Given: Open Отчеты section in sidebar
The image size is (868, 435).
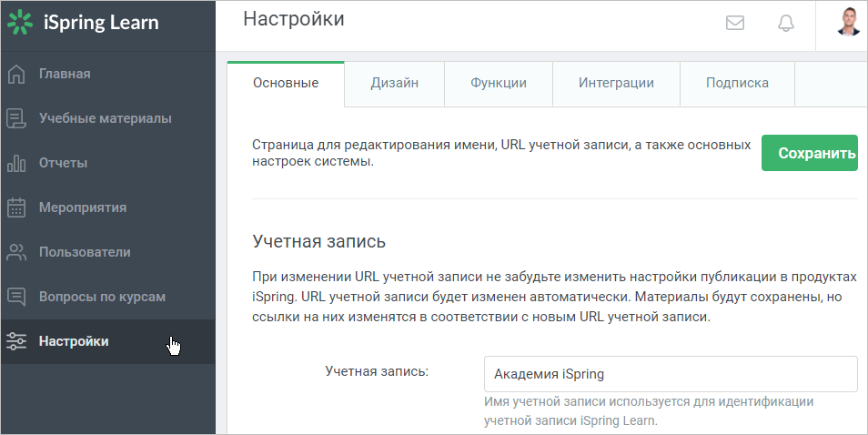Looking at the screenshot, I should click(108, 163).
